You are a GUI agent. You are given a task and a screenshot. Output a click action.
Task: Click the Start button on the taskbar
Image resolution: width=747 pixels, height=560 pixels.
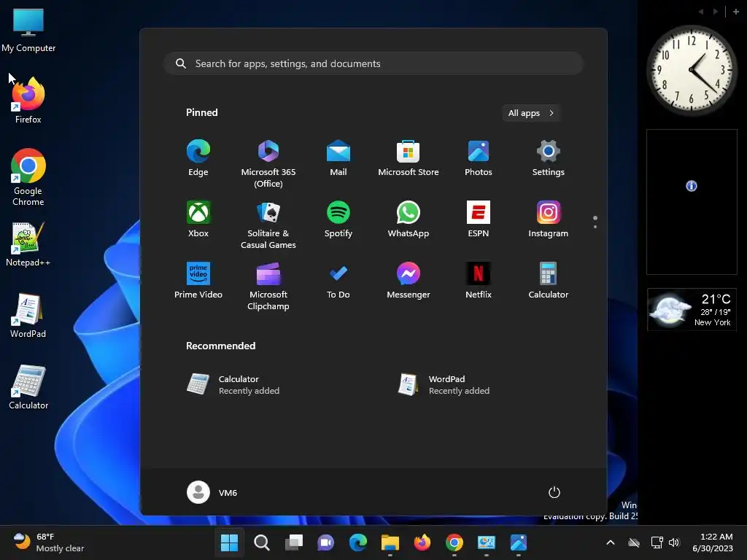pos(229,542)
